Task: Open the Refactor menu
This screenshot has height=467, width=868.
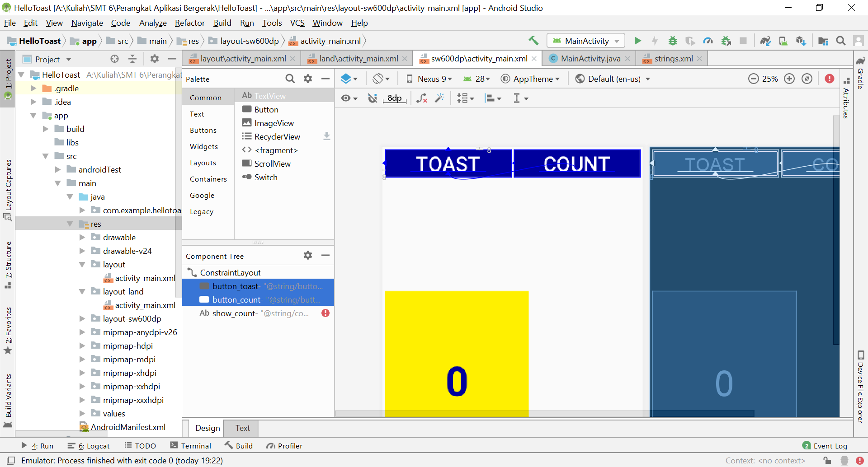Action: 189,23
